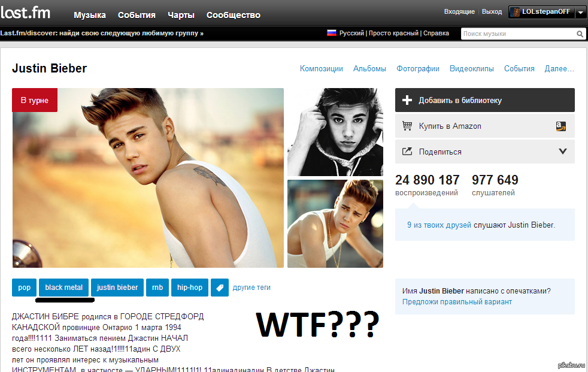Image resolution: width=588 pixels, height=372 pixels.
Task: Expand the Поделиться share chevron
Action: pyautogui.click(x=562, y=152)
